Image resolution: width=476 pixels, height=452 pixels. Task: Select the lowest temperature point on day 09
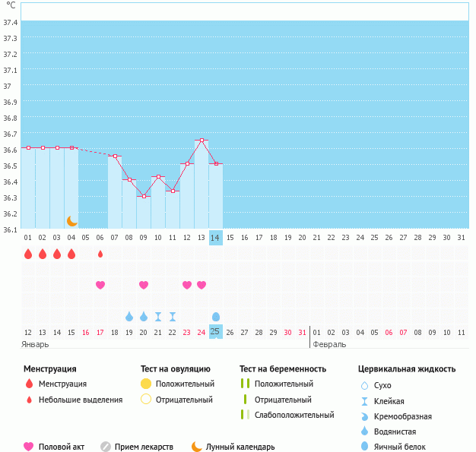click(x=144, y=196)
